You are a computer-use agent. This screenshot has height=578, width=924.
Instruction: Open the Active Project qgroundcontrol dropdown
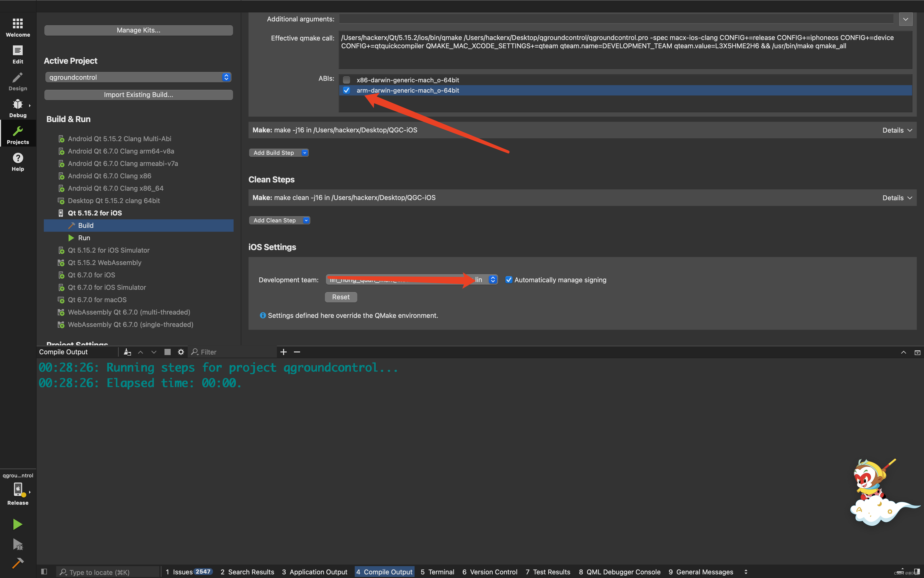tap(139, 77)
